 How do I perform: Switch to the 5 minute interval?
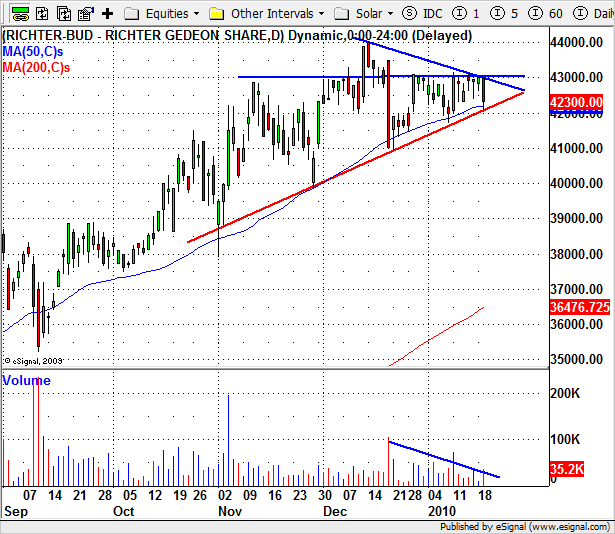[x=504, y=14]
